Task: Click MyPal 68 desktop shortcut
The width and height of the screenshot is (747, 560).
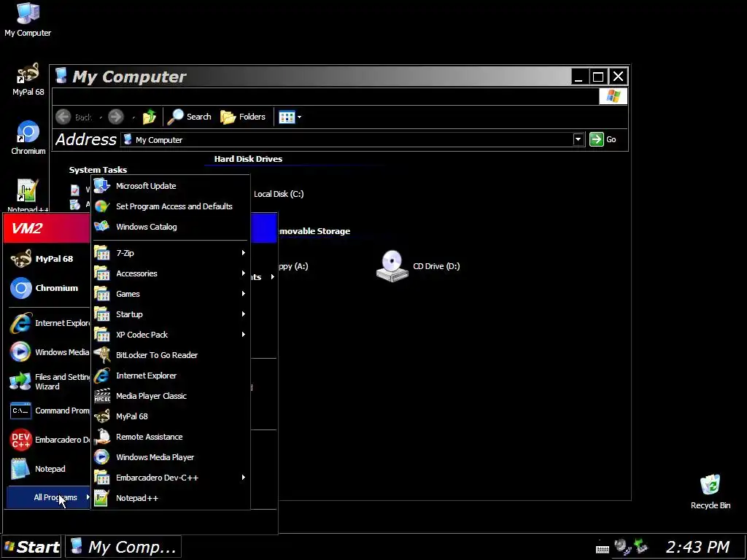Action: click(28, 79)
